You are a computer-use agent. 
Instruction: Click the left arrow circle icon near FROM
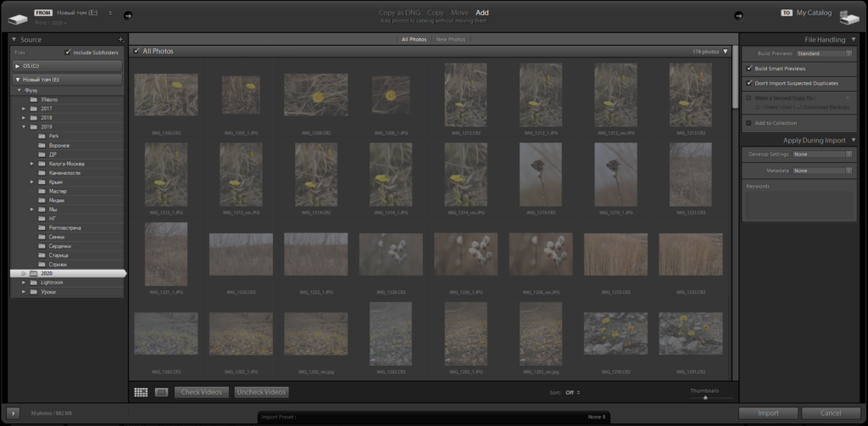point(128,14)
